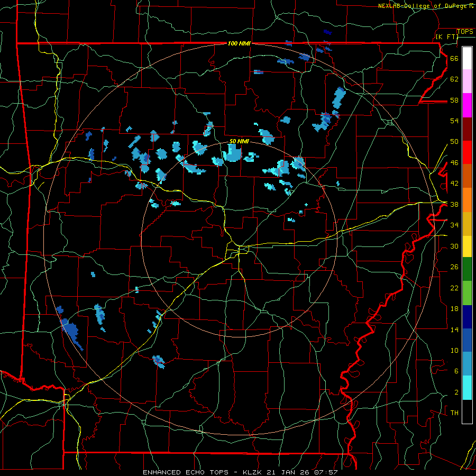Click the "(K FT)" units label

[447, 36]
